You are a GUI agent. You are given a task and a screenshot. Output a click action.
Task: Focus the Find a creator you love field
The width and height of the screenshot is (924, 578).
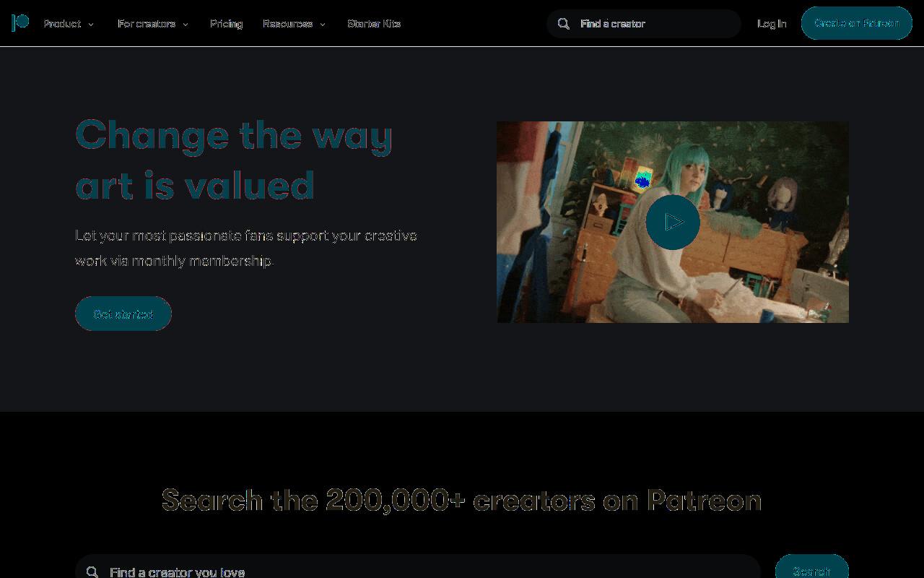[x=418, y=566]
